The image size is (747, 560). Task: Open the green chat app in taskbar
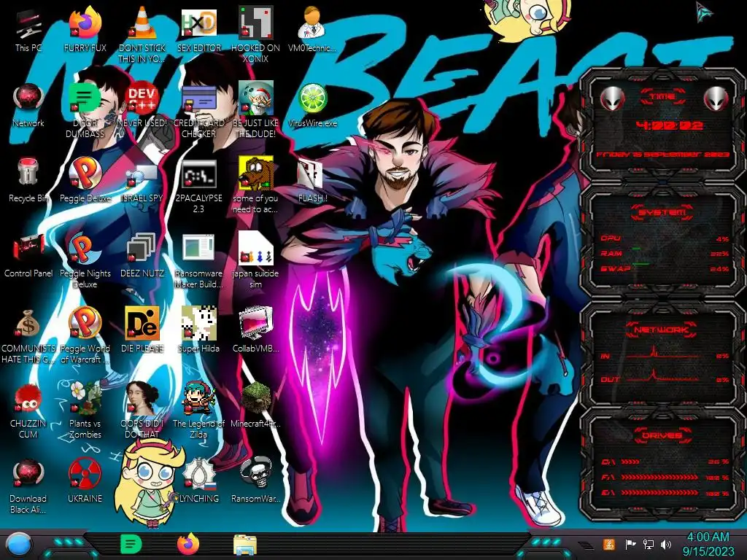point(131,544)
